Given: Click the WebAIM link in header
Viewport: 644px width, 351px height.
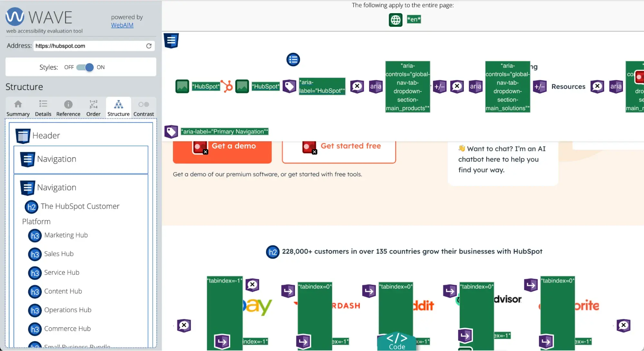Looking at the screenshot, I should (121, 25).
